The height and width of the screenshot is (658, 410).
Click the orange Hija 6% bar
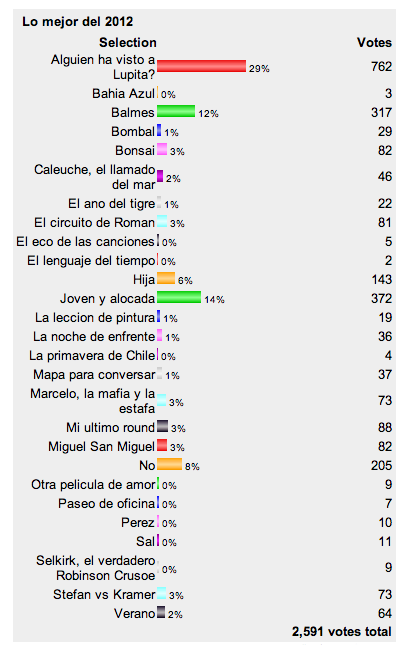pyautogui.click(x=166, y=278)
